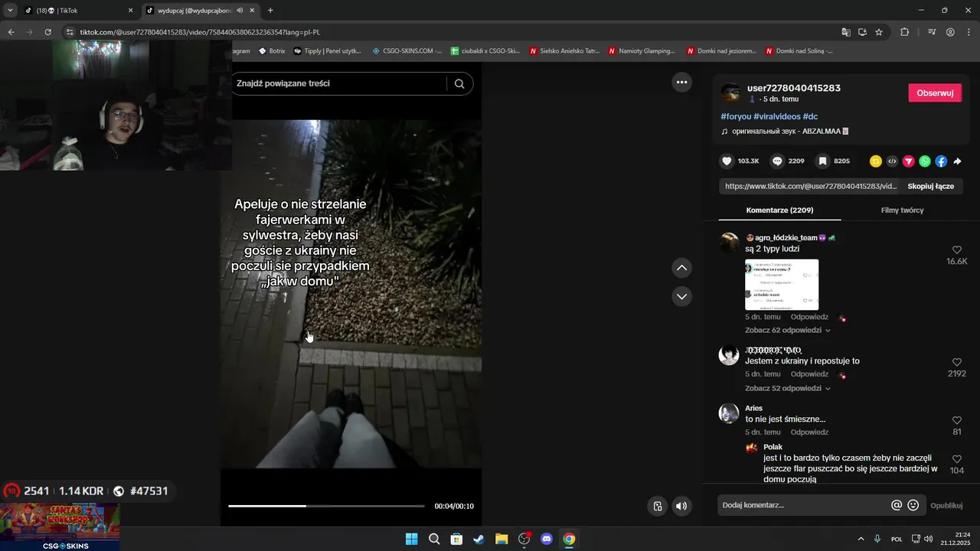Open the Chrome profile avatar menu
Viewport: 980px width, 551px height.
[950, 32]
